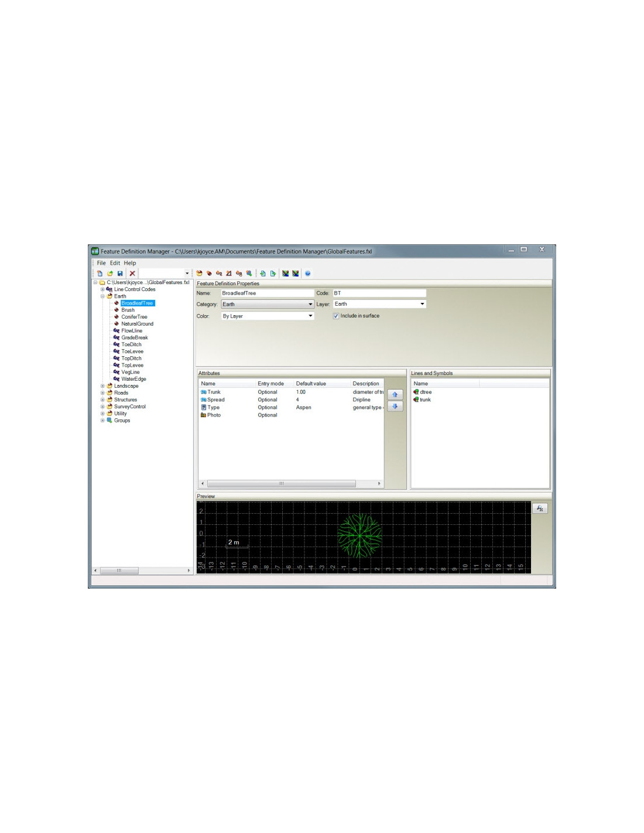
Task: Open help with the blue question icon
Action: pos(307,274)
